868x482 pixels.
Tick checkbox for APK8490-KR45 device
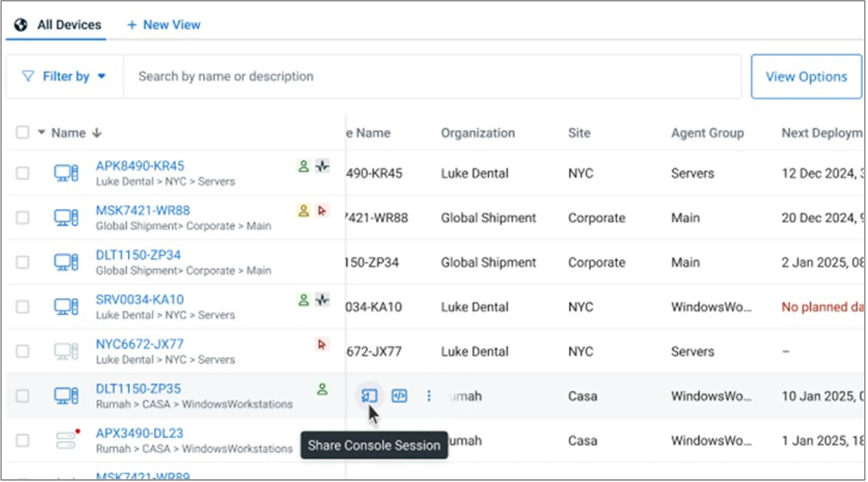click(x=23, y=173)
